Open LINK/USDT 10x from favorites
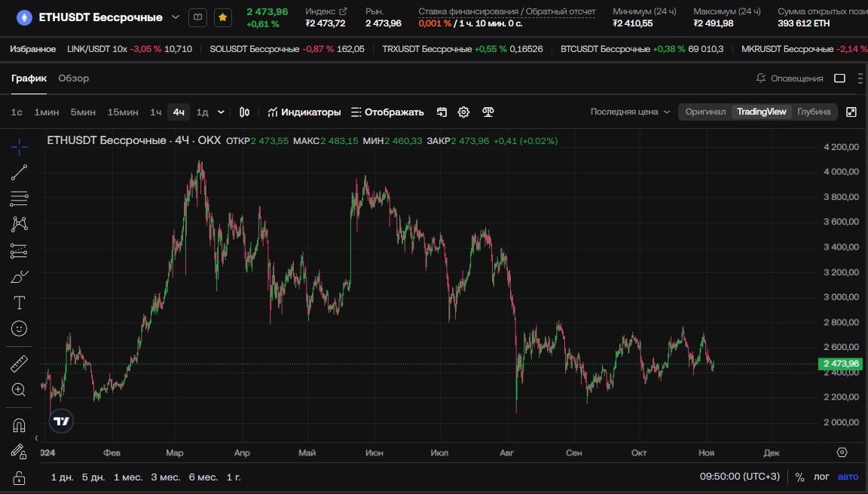The width and height of the screenshot is (868, 494). tap(130, 49)
